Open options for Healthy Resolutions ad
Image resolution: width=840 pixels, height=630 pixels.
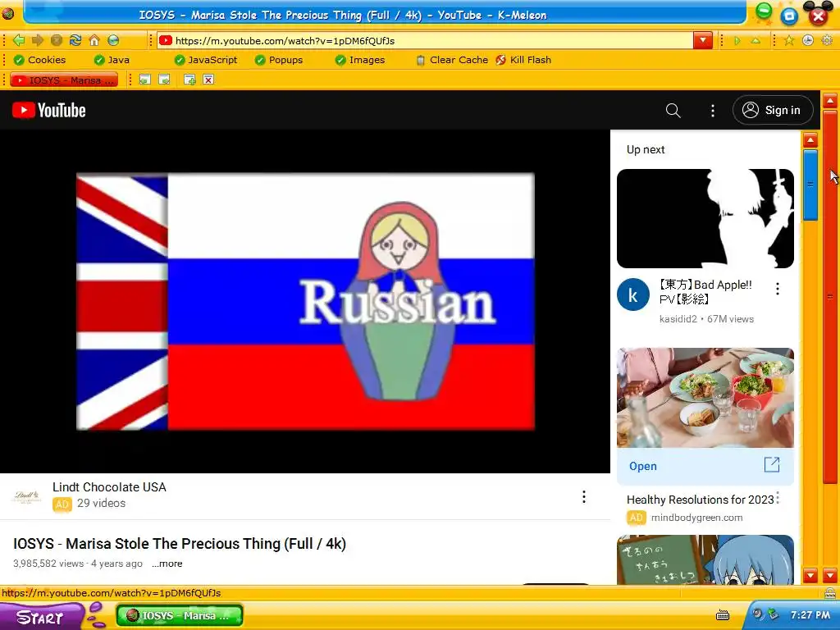778,498
